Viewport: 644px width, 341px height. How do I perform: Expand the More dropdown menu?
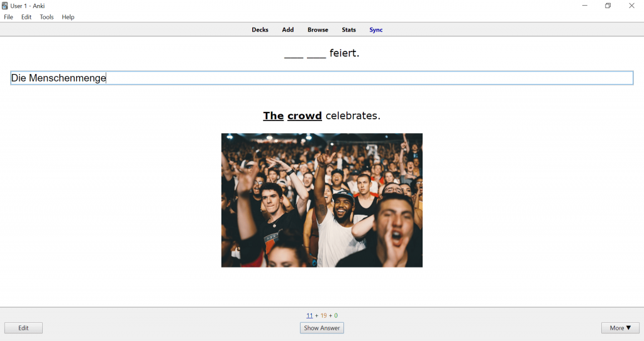pyautogui.click(x=620, y=328)
